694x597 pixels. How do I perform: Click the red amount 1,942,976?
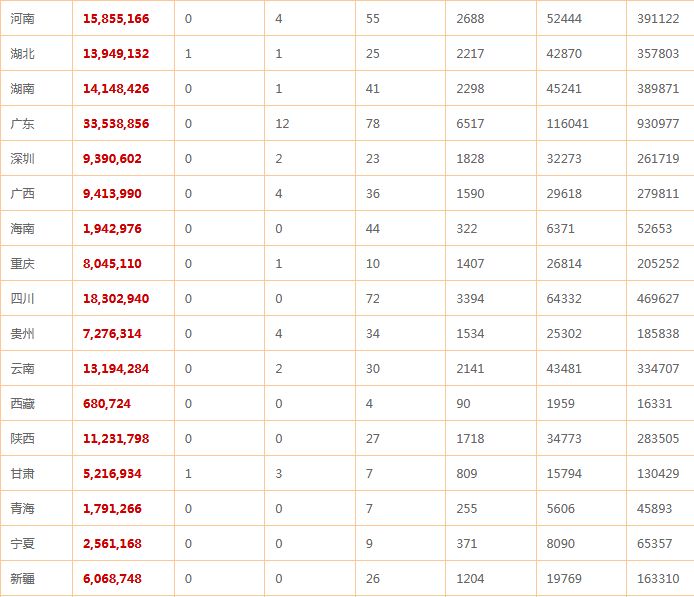point(113,228)
